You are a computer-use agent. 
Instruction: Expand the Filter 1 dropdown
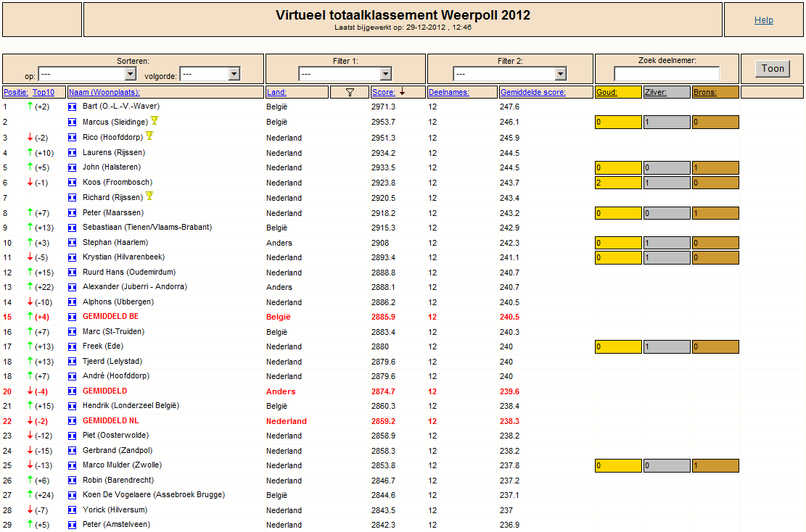click(345, 74)
